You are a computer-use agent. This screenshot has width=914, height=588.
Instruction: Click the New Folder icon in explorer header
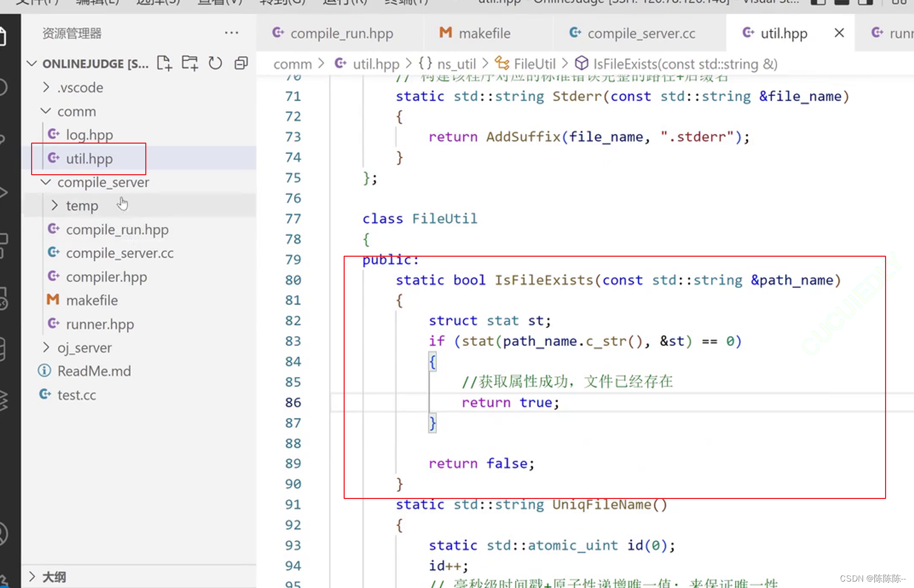click(190, 63)
